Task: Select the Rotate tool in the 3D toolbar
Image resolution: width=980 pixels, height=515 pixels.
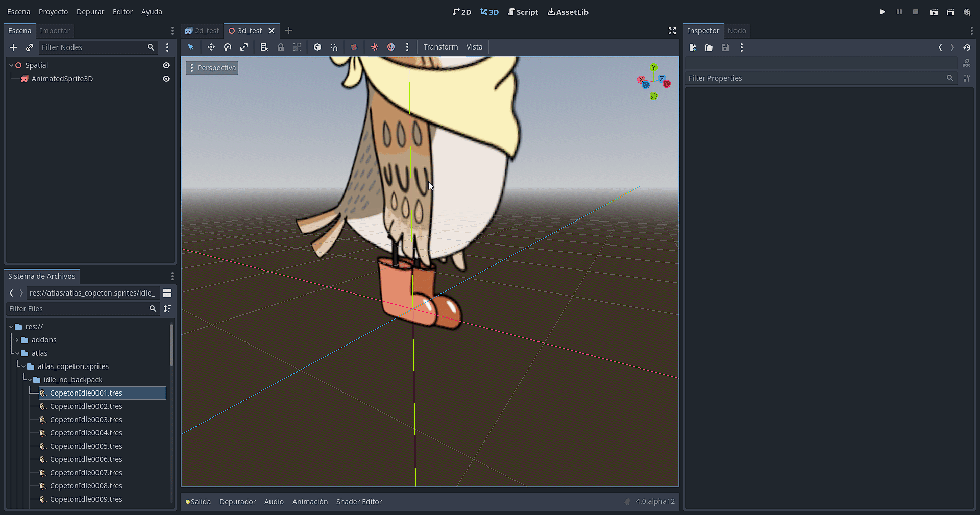Action: click(228, 47)
